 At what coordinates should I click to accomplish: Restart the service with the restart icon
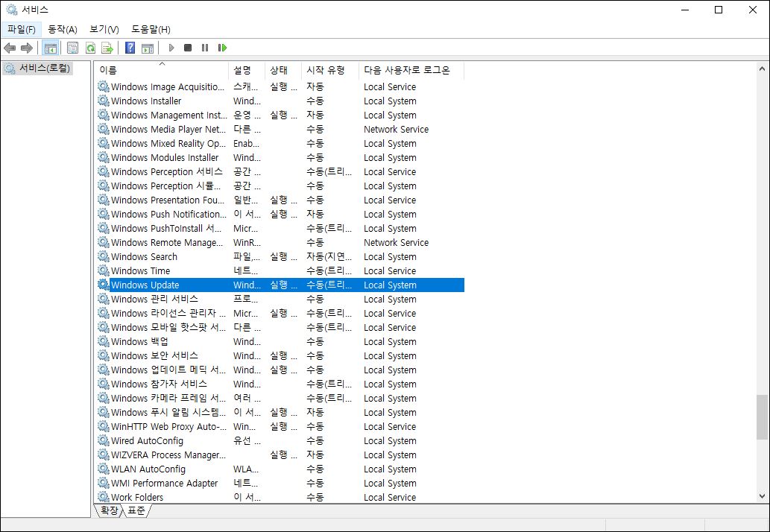[x=222, y=48]
